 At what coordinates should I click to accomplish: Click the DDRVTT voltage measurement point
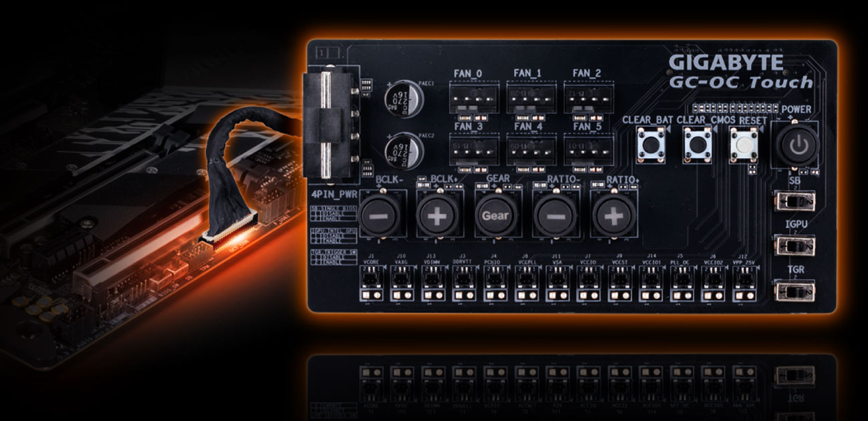click(x=463, y=285)
